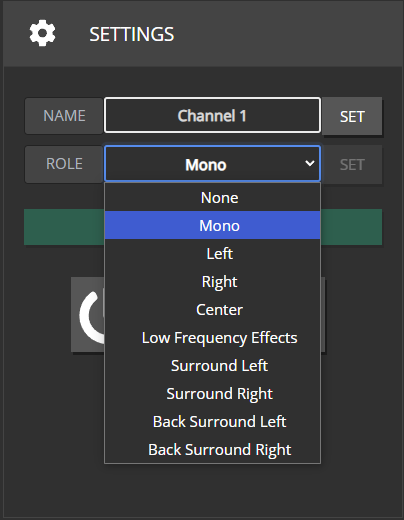Click SET button next to channel name
The image size is (404, 520).
[x=352, y=116]
